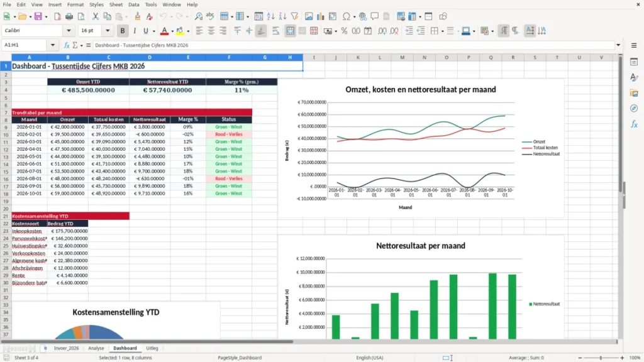Format as percent icon
This screenshot has height=362, width=644.
[344, 31]
